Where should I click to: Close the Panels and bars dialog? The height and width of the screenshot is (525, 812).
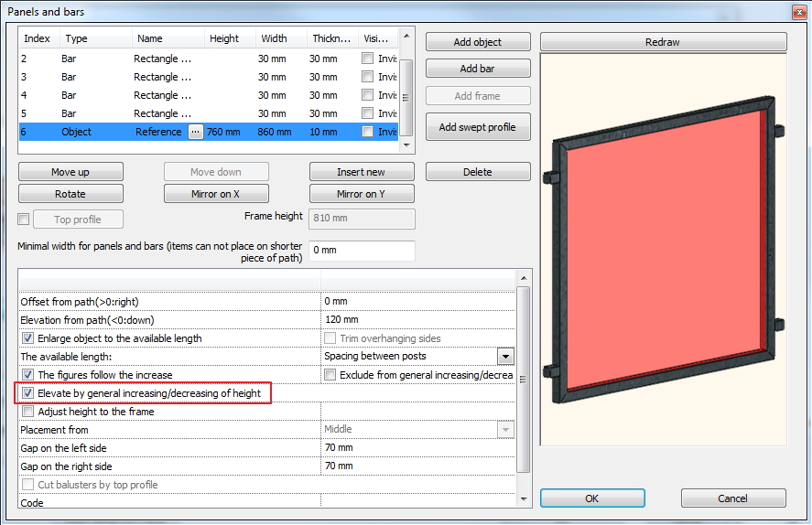coord(799,12)
